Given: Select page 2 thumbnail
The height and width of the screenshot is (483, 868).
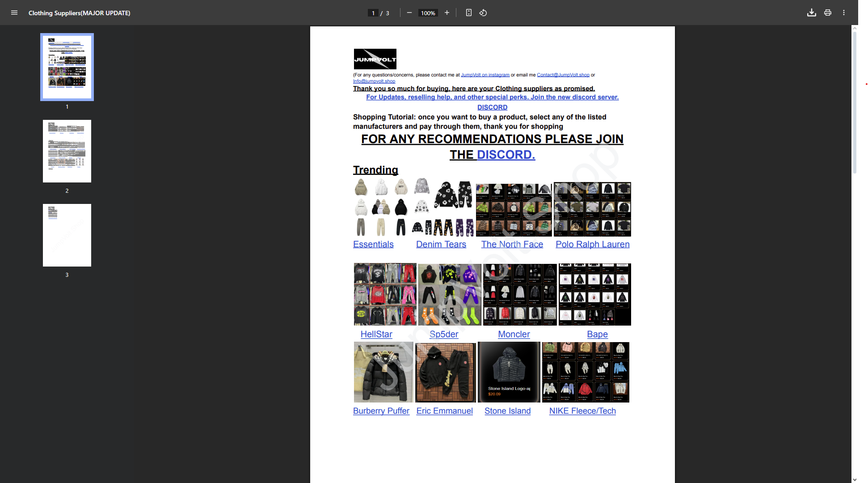Looking at the screenshot, I should [67, 151].
